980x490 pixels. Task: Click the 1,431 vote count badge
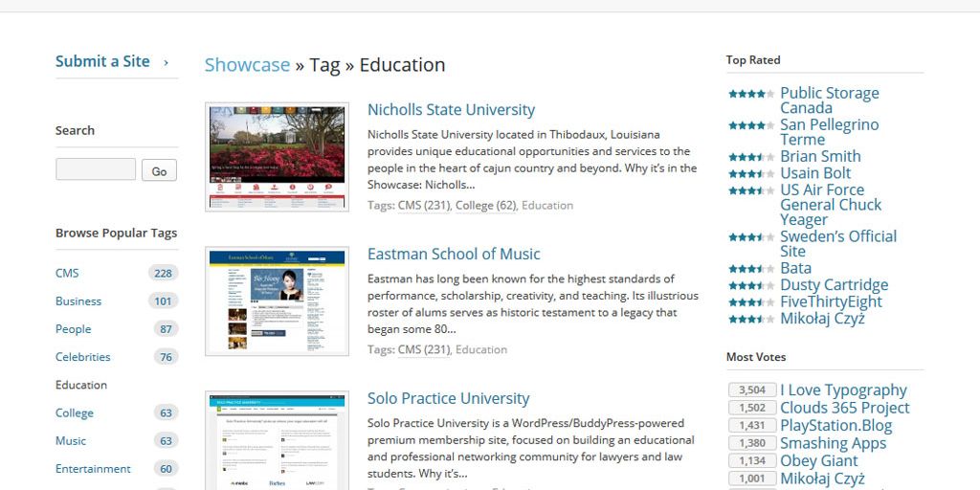(x=752, y=426)
